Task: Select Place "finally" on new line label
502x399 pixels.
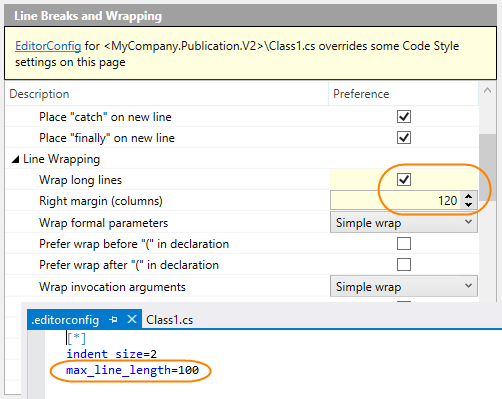Action: [x=107, y=138]
